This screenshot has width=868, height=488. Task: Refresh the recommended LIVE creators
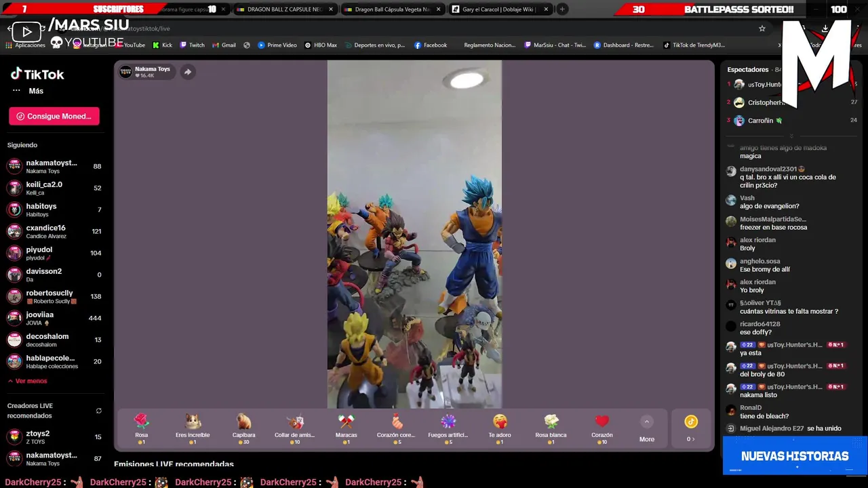[98, 411]
